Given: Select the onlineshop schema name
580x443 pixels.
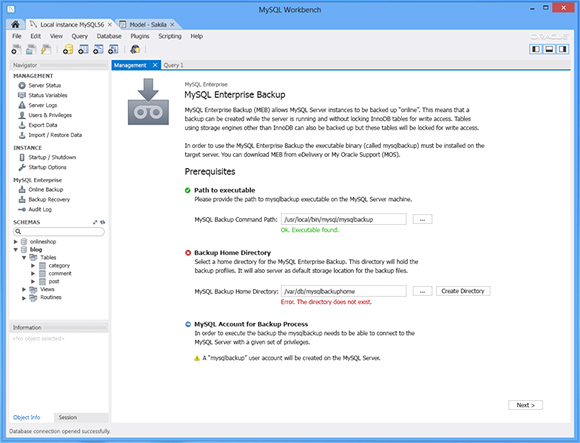Looking at the screenshot, I should point(43,241).
